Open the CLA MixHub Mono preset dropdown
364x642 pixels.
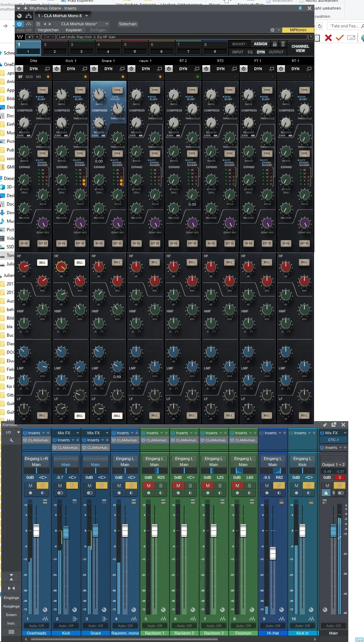tap(106, 24)
